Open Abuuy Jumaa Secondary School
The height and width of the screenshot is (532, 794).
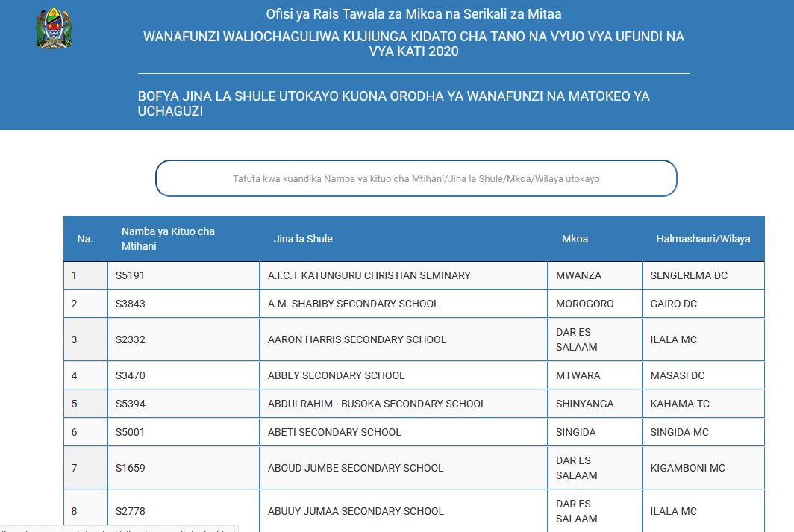pyautogui.click(x=355, y=511)
